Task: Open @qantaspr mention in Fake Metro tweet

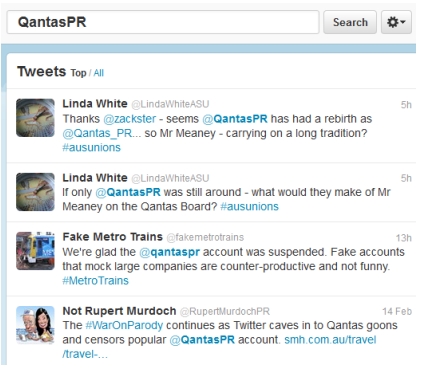Action: pos(169,252)
